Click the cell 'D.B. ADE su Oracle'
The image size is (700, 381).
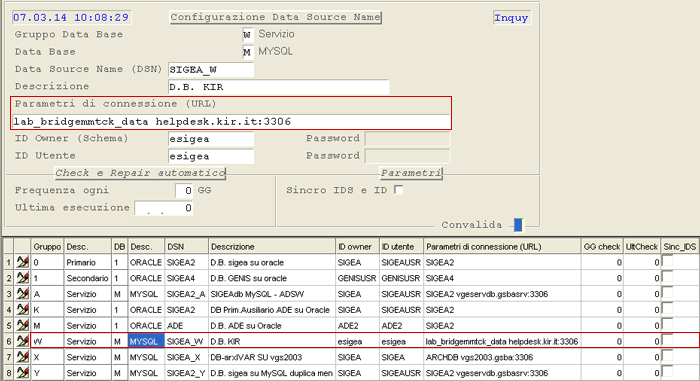click(x=272, y=325)
